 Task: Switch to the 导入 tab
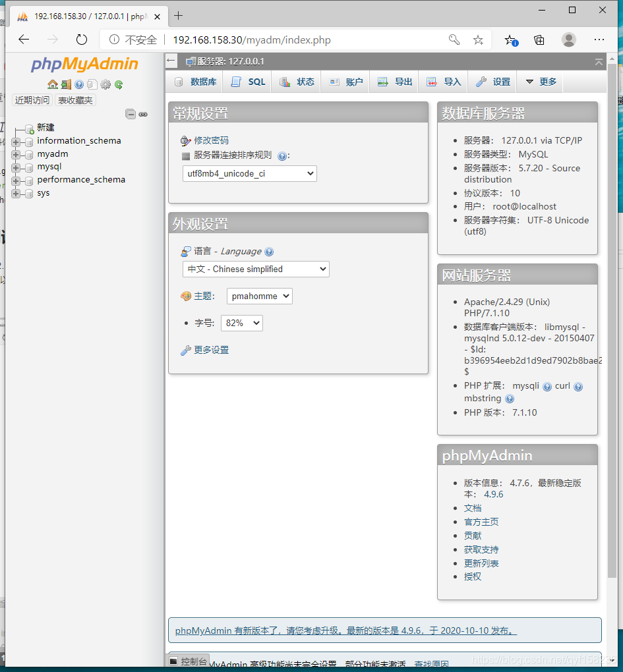(x=443, y=82)
